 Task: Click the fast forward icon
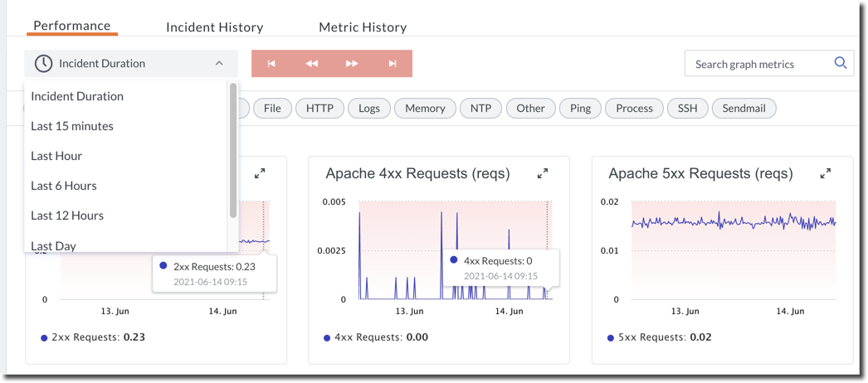pos(352,64)
